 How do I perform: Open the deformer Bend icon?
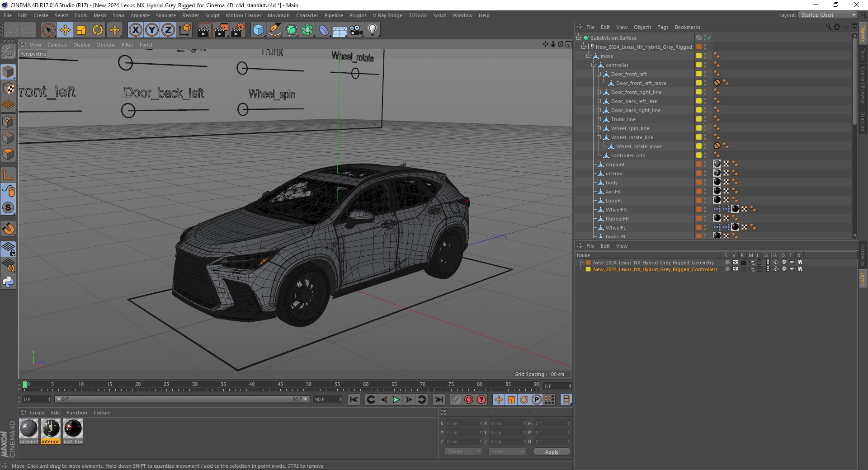pyautogui.click(x=324, y=30)
